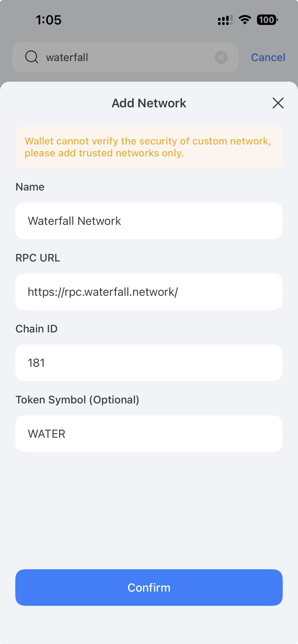Viewport: 298px width, 644px height.
Task: Tap the magnifying glass search icon
Action: coord(32,57)
